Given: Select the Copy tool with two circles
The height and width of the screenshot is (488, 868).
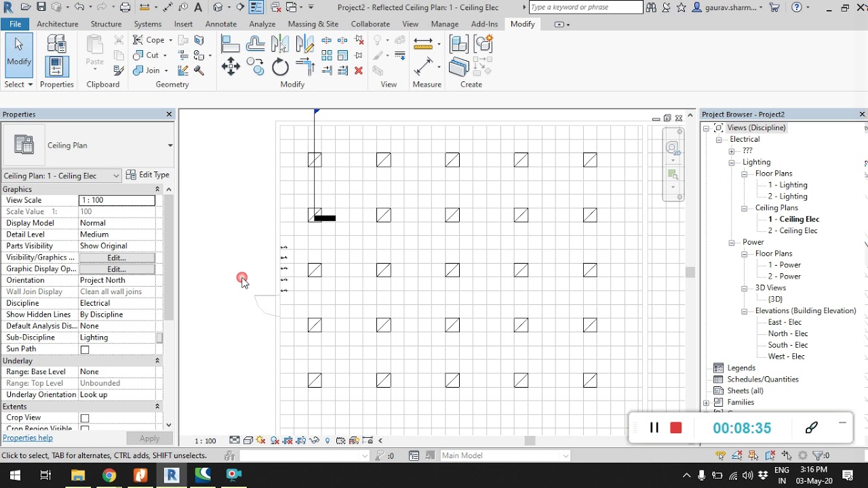Looking at the screenshot, I should click(x=256, y=66).
